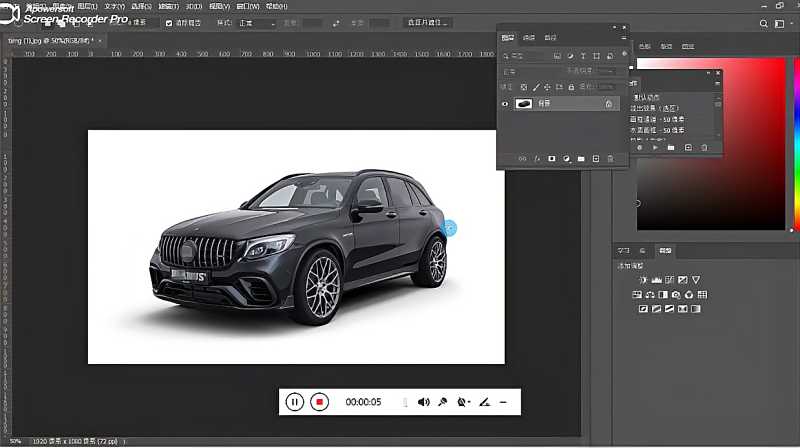This screenshot has height=448, width=800.
Task: Switch to the 通道 channels tab
Action: (529, 37)
